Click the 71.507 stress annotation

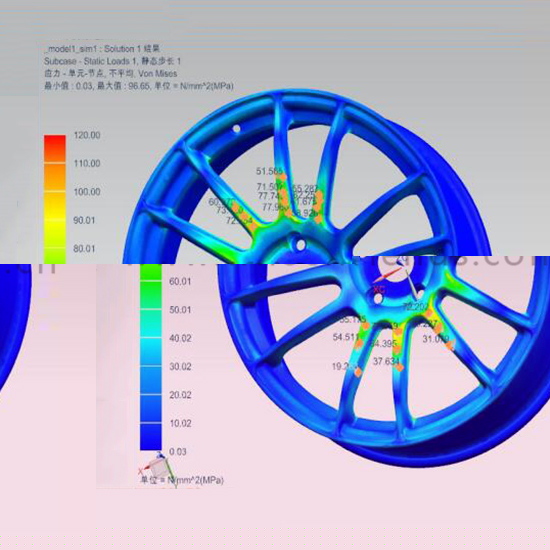(x=270, y=186)
